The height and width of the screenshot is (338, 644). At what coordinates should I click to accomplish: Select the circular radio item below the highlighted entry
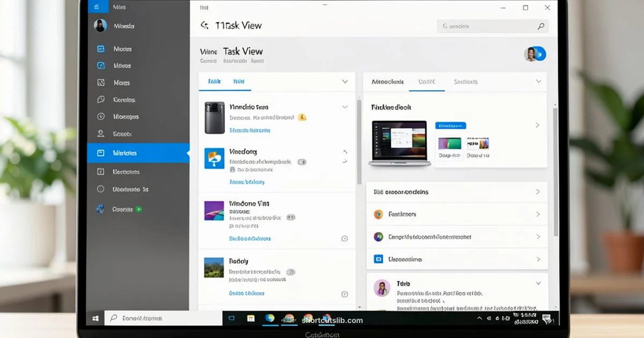point(100,189)
